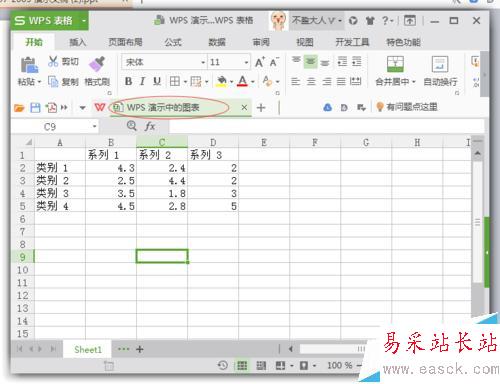Add new document tab with plus
Viewport: 500px width, 384px height.
coord(261,107)
